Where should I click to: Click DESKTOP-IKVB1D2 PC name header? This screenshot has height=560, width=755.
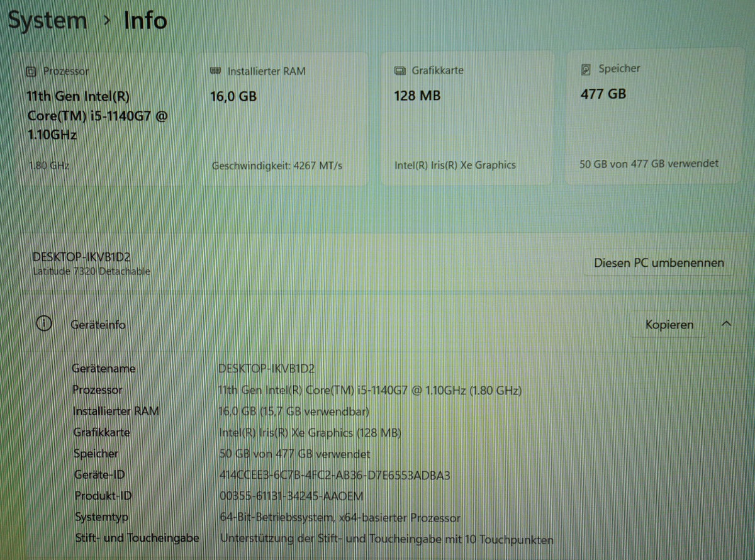(x=81, y=257)
